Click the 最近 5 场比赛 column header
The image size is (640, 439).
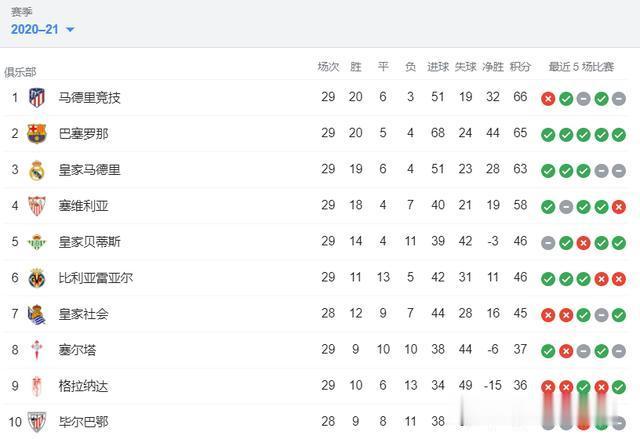click(582, 67)
